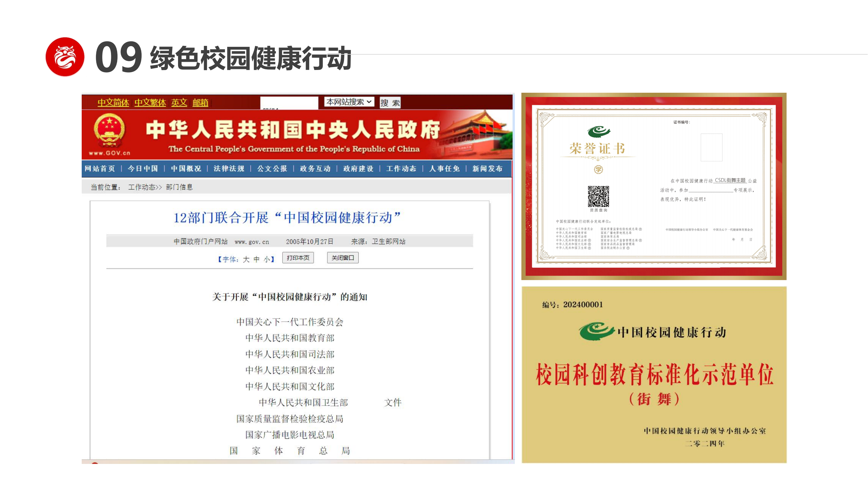Click the blank photo box on the certificate

[x=711, y=147]
